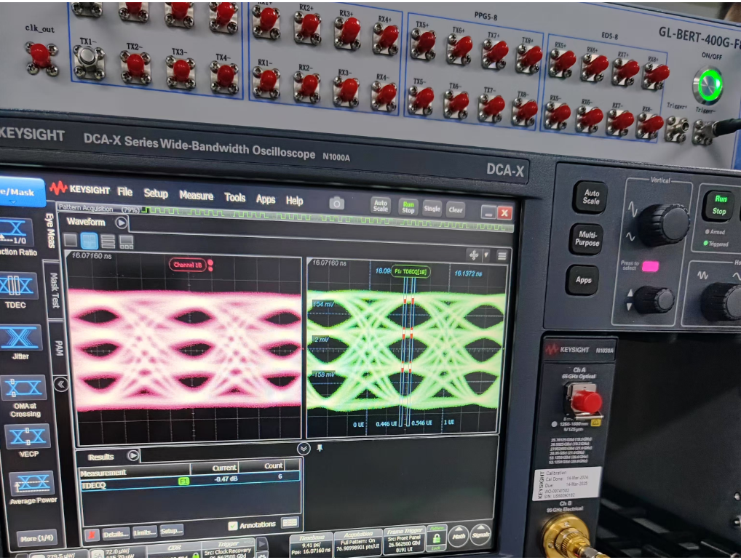Open the Measure menu
Viewport: 741px width, 560px height.
click(x=196, y=196)
